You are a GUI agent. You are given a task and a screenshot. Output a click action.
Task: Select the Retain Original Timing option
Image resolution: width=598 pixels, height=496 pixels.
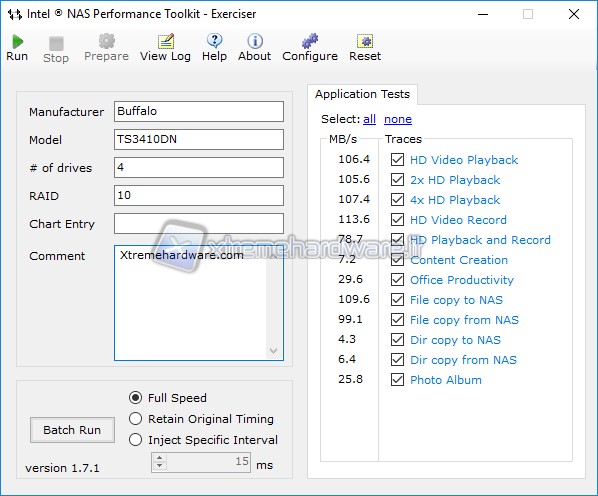135,419
